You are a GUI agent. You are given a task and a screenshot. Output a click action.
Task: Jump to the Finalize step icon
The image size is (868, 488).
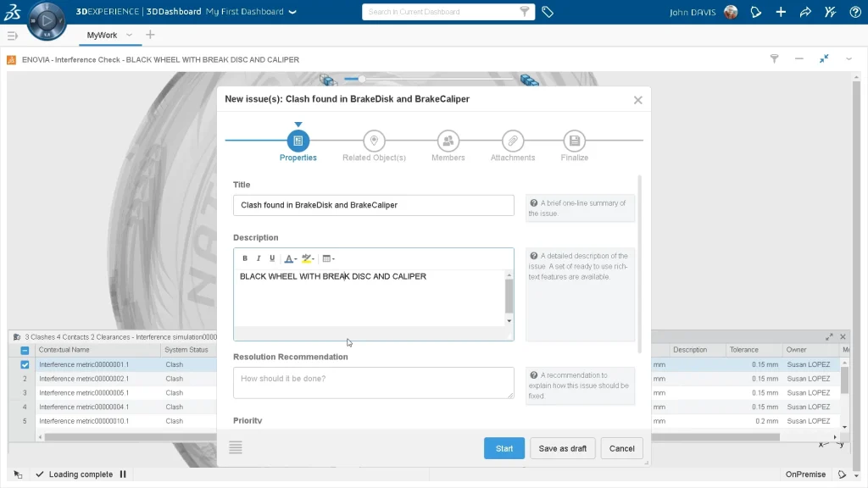click(574, 141)
